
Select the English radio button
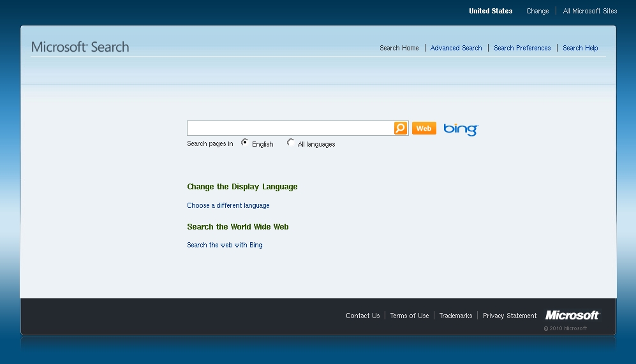pos(245,143)
